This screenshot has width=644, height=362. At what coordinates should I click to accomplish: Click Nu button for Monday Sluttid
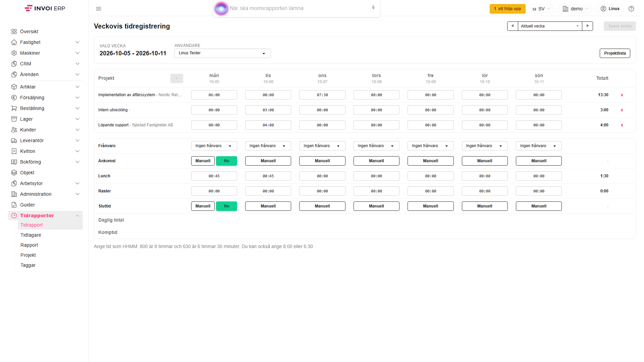tap(226, 206)
